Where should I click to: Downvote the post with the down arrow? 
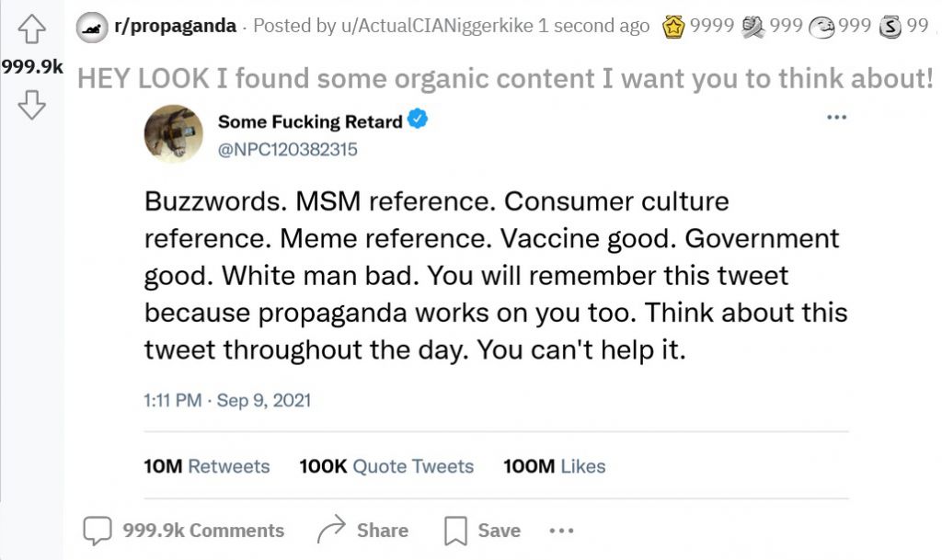[x=31, y=108]
